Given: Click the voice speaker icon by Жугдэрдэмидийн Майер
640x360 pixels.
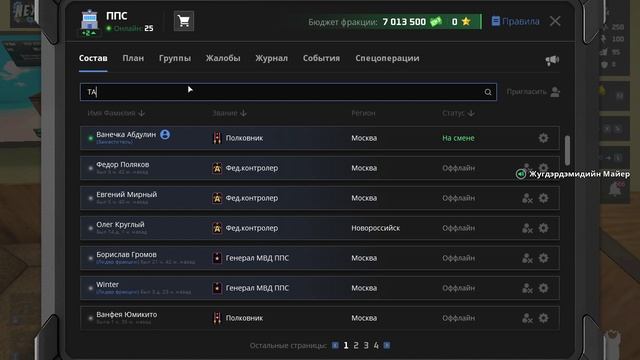Looking at the screenshot, I should click(x=520, y=174).
